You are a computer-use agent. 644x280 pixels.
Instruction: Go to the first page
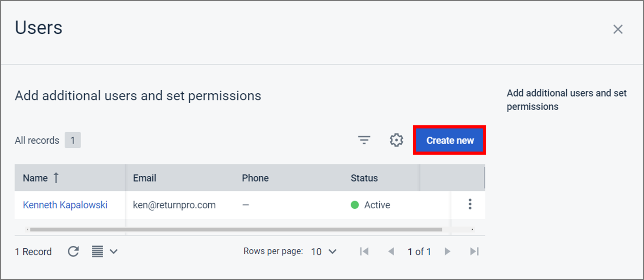click(x=364, y=251)
